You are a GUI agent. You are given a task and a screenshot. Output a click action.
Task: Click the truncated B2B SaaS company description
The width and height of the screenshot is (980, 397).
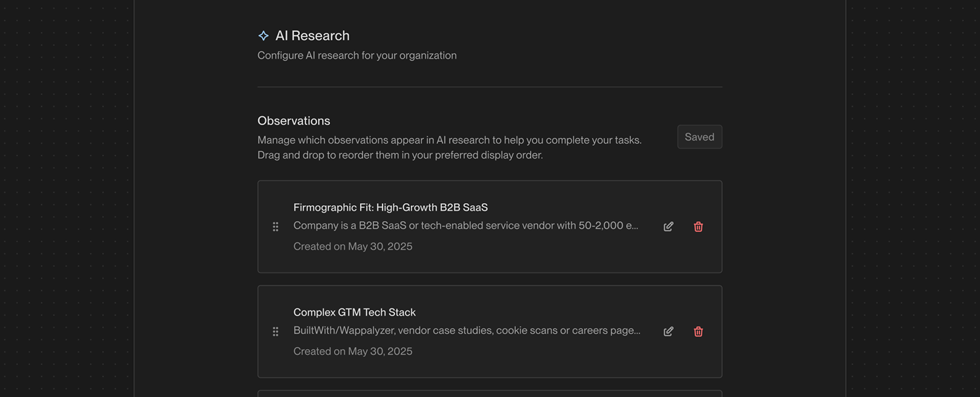tap(466, 225)
